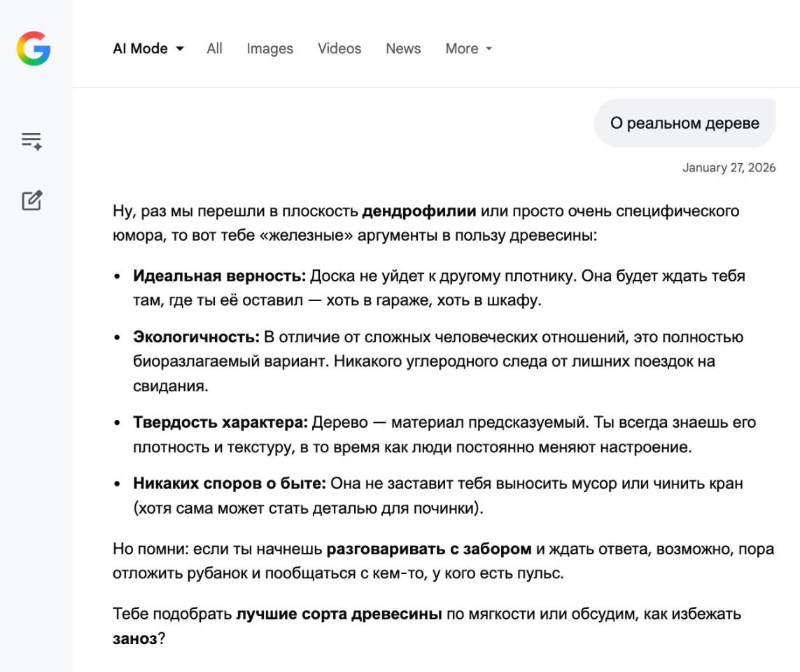This screenshot has height=672, width=800.
Task: Switch to the All tab
Action: (x=214, y=48)
